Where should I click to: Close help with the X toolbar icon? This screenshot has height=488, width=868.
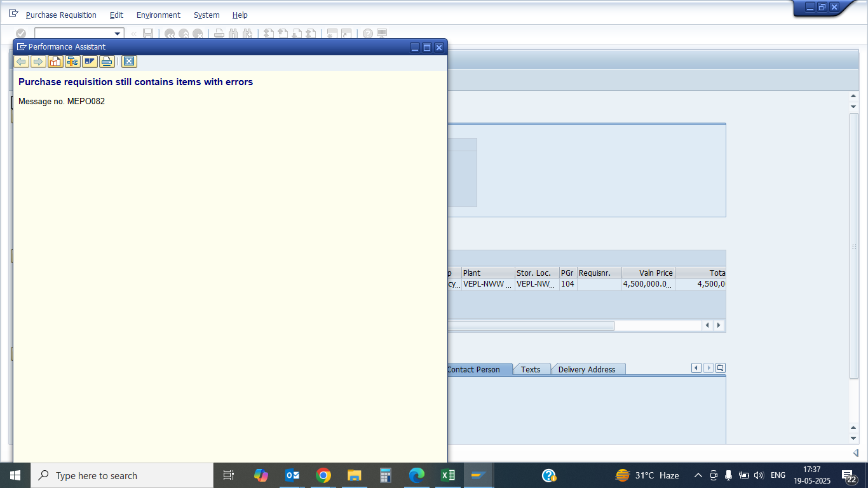(129, 62)
